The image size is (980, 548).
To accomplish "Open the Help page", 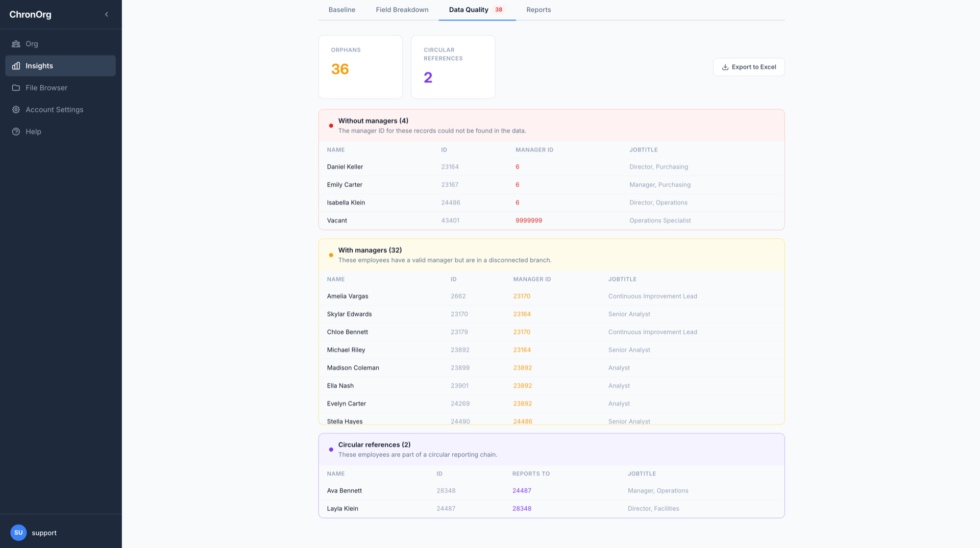I will (x=60, y=132).
